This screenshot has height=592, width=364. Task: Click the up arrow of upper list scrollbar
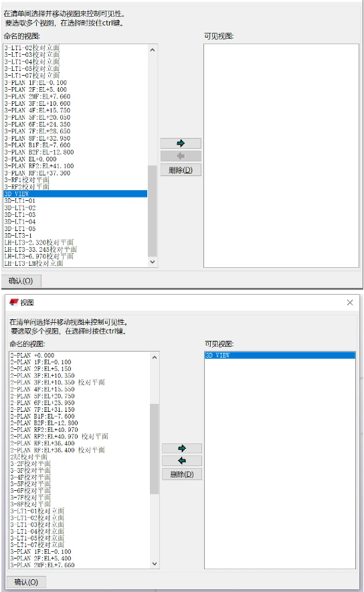[153, 50]
